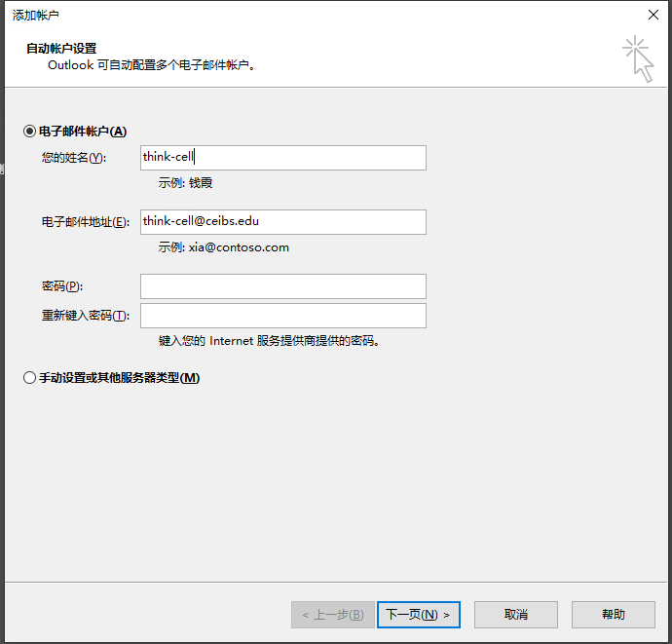The height and width of the screenshot is (644, 672).
Task: Click the sparkle cursor wizard icon
Action: coord(638,58)
